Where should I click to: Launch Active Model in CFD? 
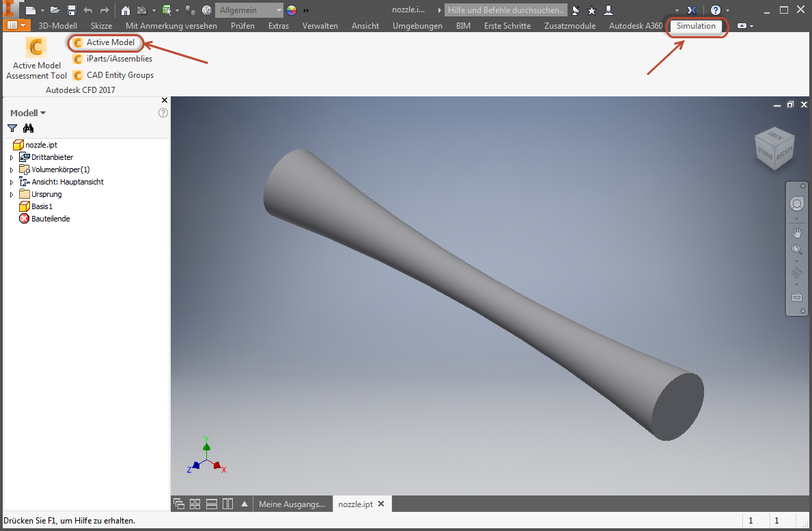click(105, 42)
